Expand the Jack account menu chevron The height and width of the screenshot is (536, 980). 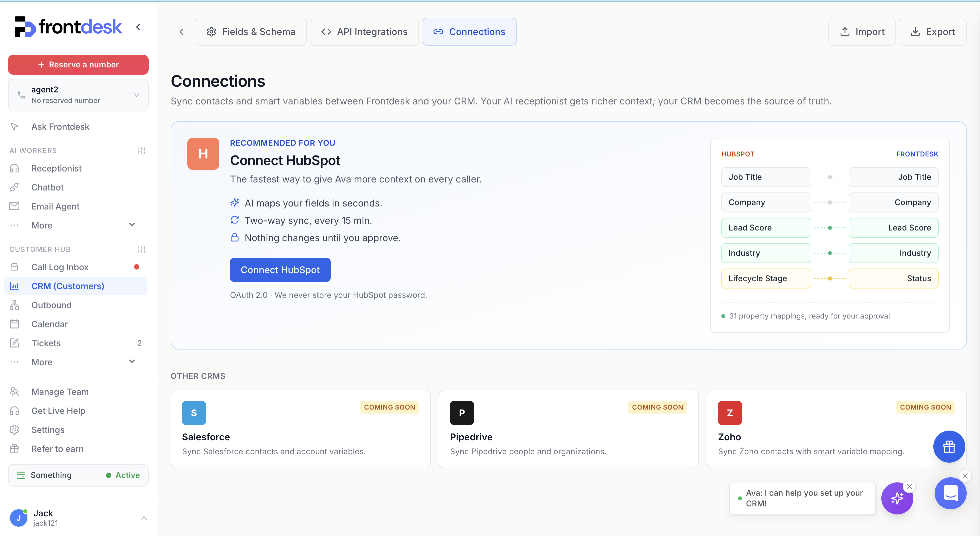(144, 518)
